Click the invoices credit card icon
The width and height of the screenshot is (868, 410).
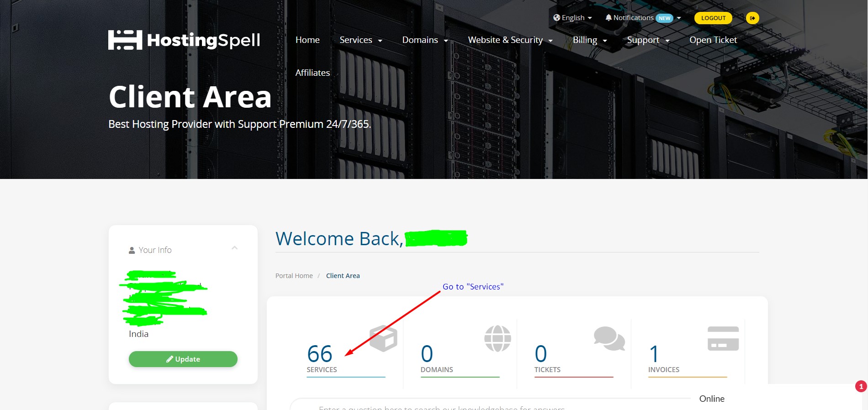tap(723, 338)
